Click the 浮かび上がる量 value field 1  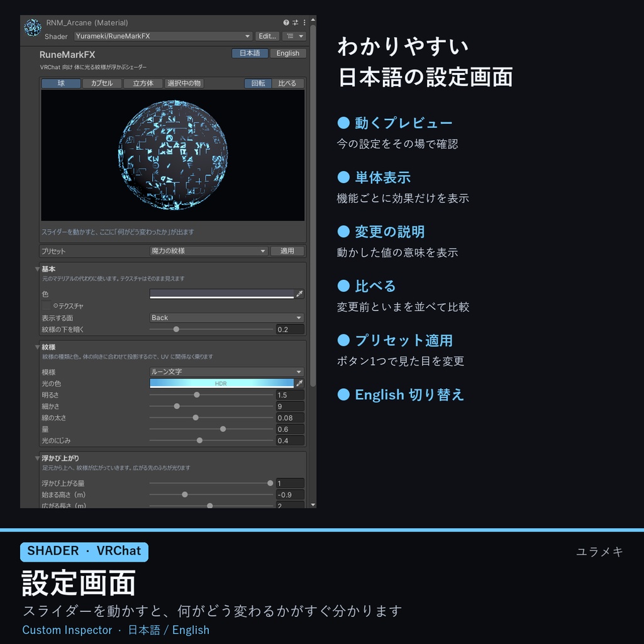pos(290,484)
